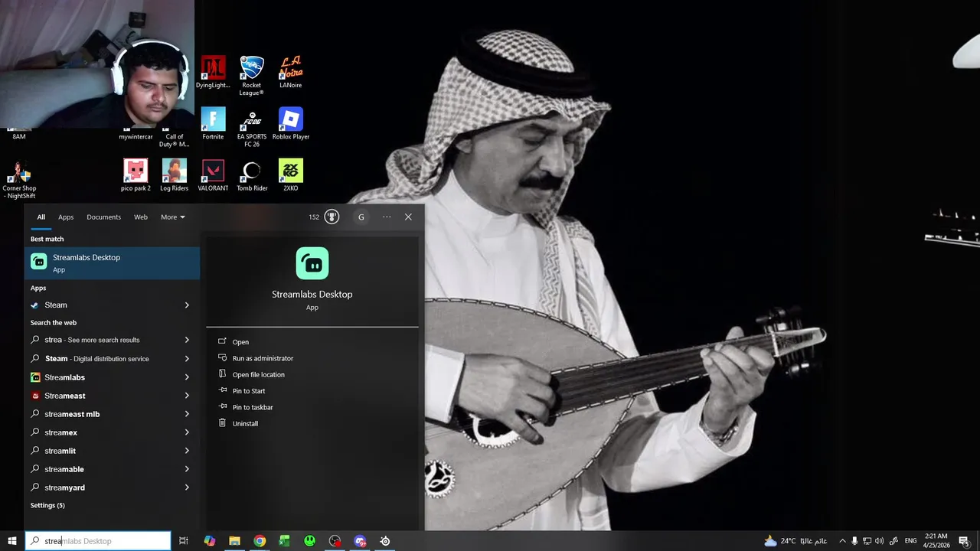This screenshot has width=980, height=551.
Task: Open the EA SPORTS FC 26 shortcut
Action: (252, 127)
